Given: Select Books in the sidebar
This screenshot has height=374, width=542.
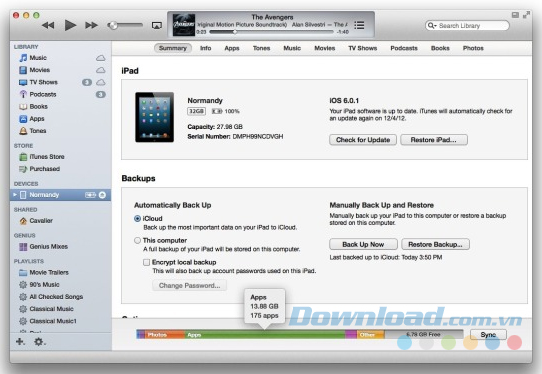Looking at the screenshot, I should tap(34, 106).
